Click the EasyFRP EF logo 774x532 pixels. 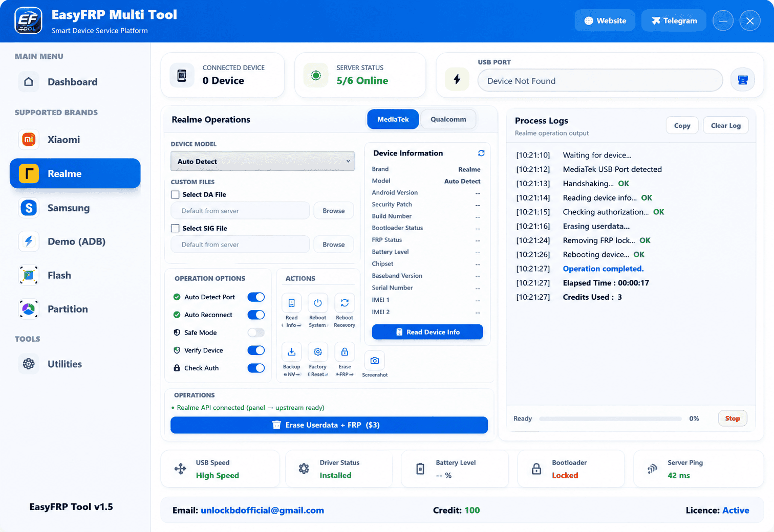tap(28, 21)
